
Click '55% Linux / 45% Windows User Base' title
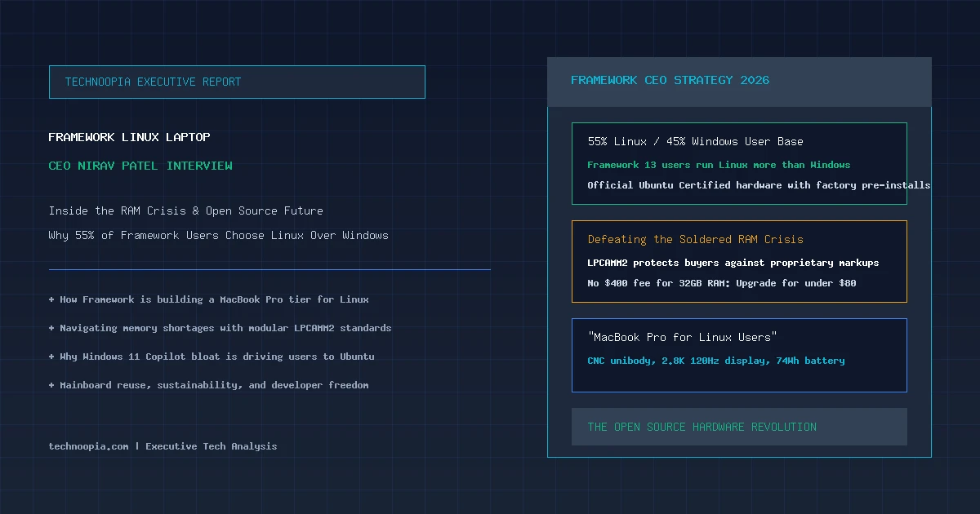coord(695,141)
